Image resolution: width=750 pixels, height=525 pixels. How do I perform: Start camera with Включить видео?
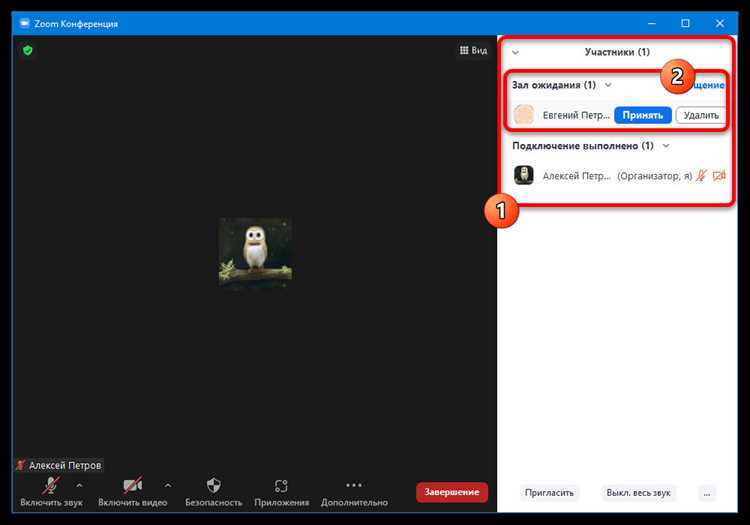132,492
